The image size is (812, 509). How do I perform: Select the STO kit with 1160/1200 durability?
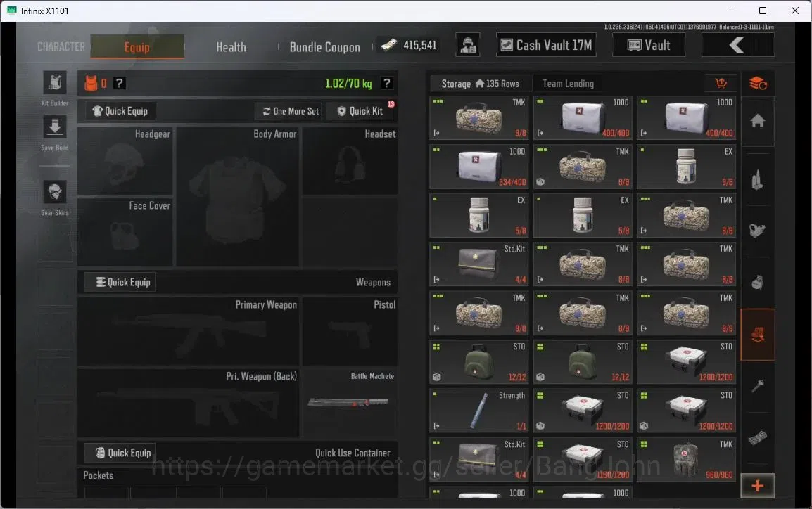583,459
